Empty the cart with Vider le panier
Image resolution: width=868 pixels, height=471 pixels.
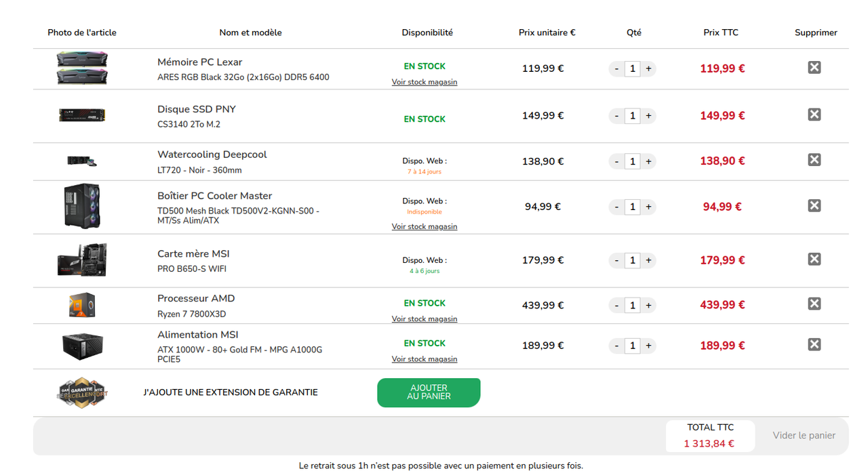click(804, 436)
